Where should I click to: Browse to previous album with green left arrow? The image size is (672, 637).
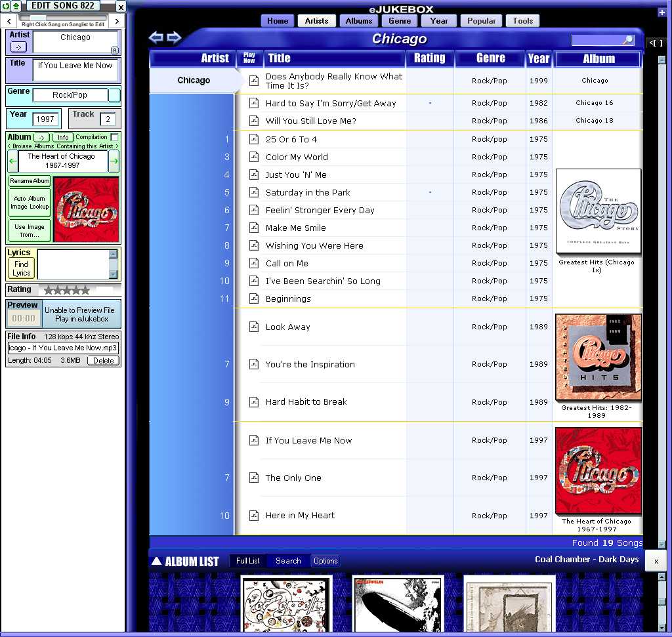click(x=13, y=161)
